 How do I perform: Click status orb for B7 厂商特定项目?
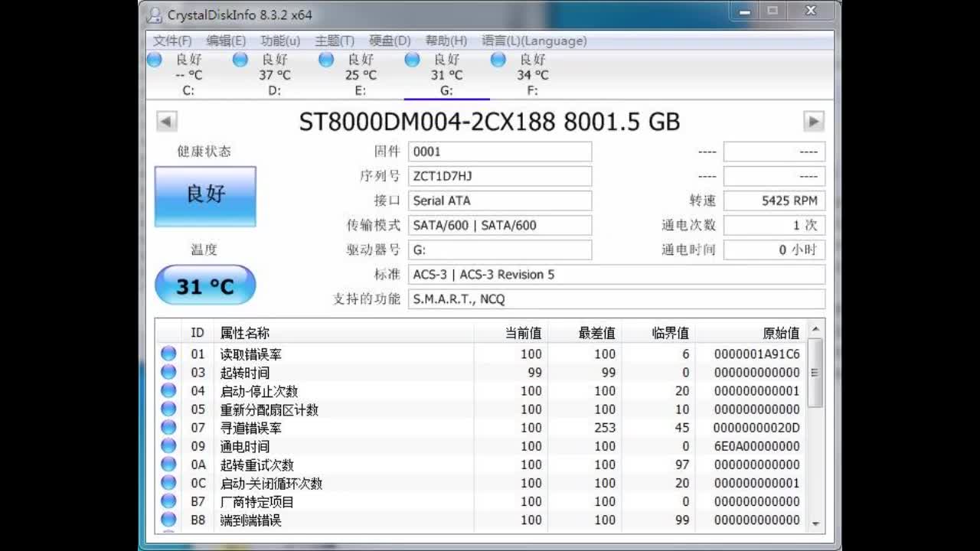[168, 500]
